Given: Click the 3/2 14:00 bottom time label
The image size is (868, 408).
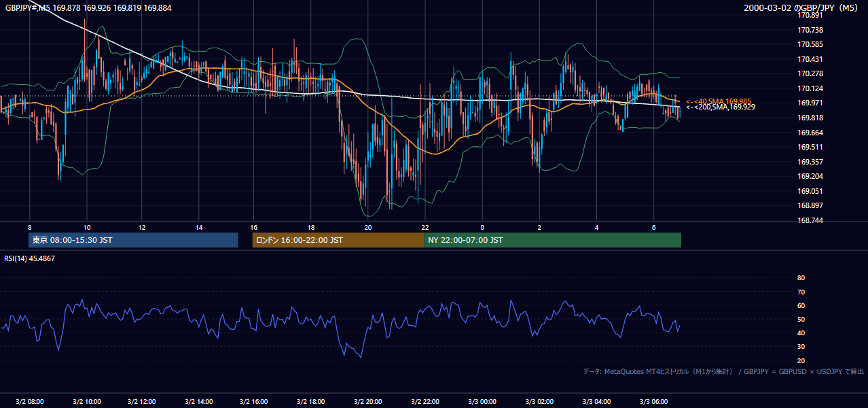Looking at the screenshot, I should tap(198, 401).
